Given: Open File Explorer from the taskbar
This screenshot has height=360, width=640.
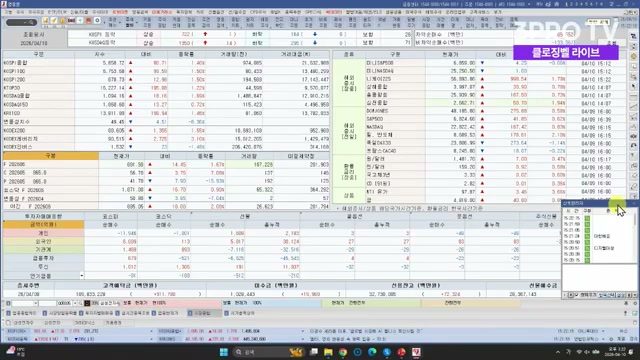Looking at the screenshot, I should (x=328, y=352).
